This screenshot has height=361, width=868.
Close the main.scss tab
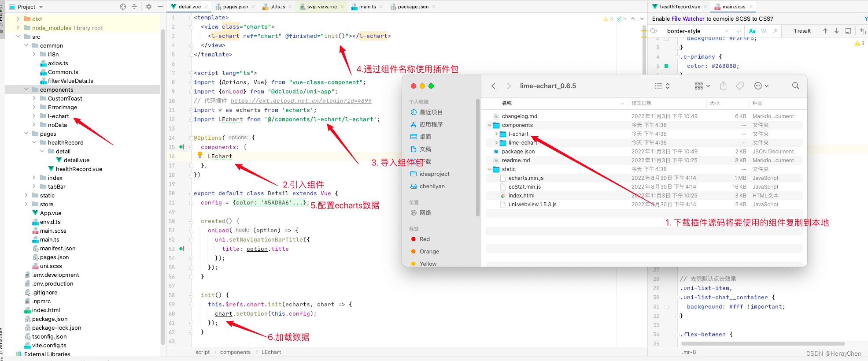pos(752,7)
